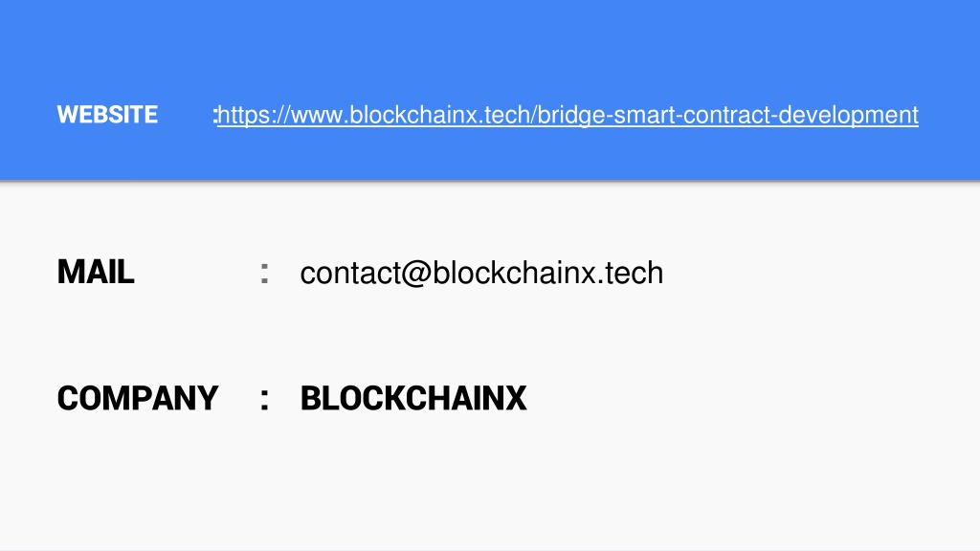Click the letter X ending BLOCKCHAINX
The image size is (980, 551).
pyautogui.click(x=516, y=399)
